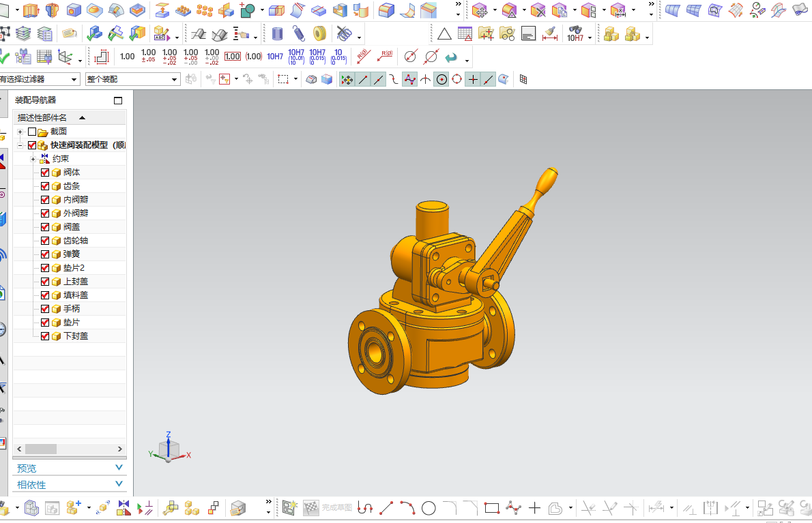Click the 描述性部件名 column header

coord(43,117)
